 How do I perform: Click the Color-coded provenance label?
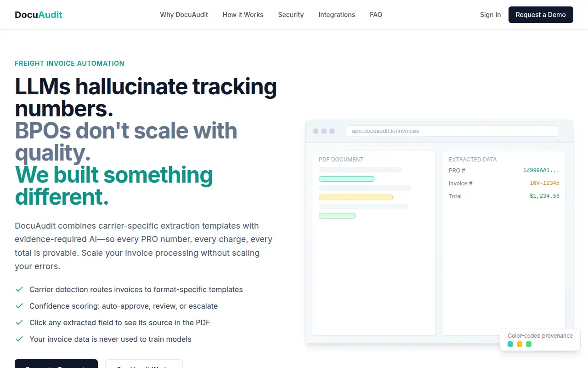coord(540,336)
